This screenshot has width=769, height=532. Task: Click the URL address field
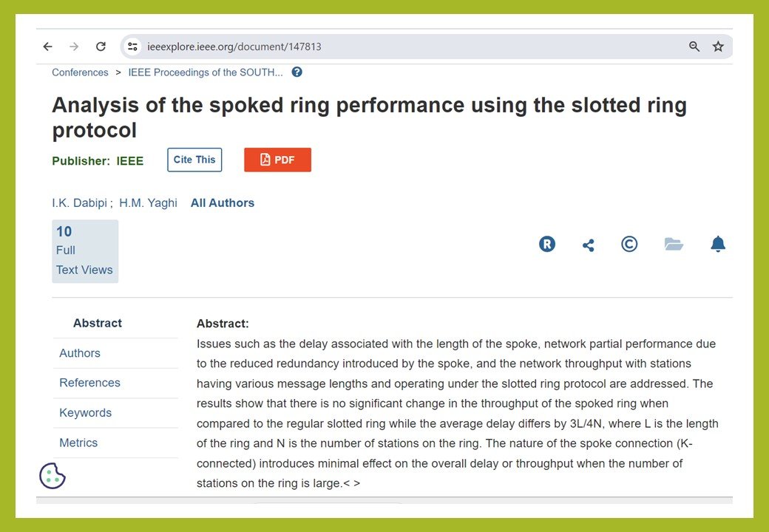pos(407,47)
